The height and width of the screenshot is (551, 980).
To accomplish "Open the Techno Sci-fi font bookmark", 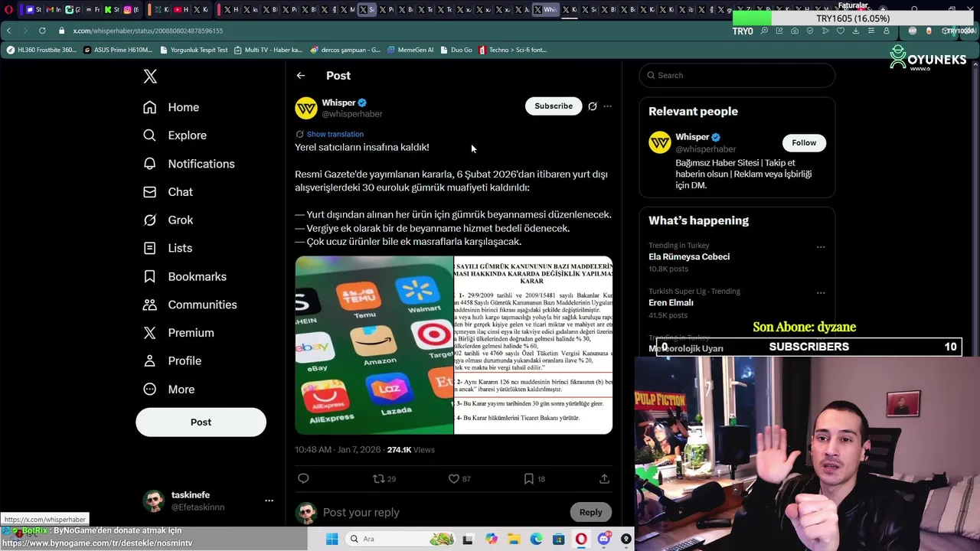I will point(513,50).
